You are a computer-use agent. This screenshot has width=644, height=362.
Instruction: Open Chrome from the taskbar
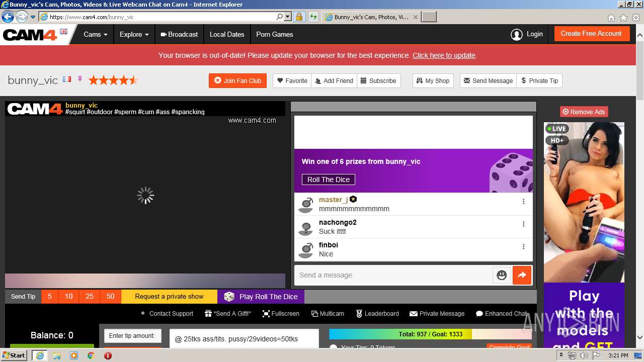[x=91, y=355]
